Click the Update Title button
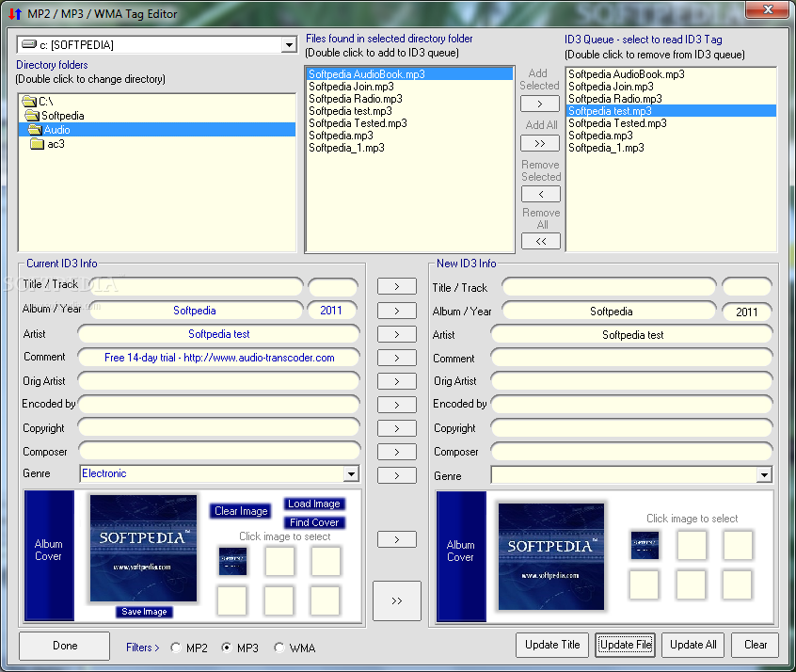The width and height of the screenshot is (796, 672). (552, 645)
